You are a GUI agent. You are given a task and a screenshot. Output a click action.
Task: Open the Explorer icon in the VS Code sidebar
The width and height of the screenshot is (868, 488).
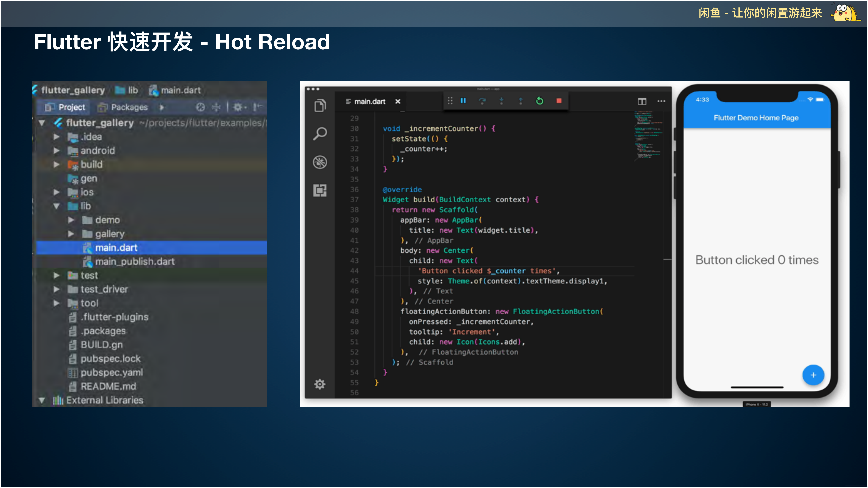pyautogui.click(x=320, y=106)
